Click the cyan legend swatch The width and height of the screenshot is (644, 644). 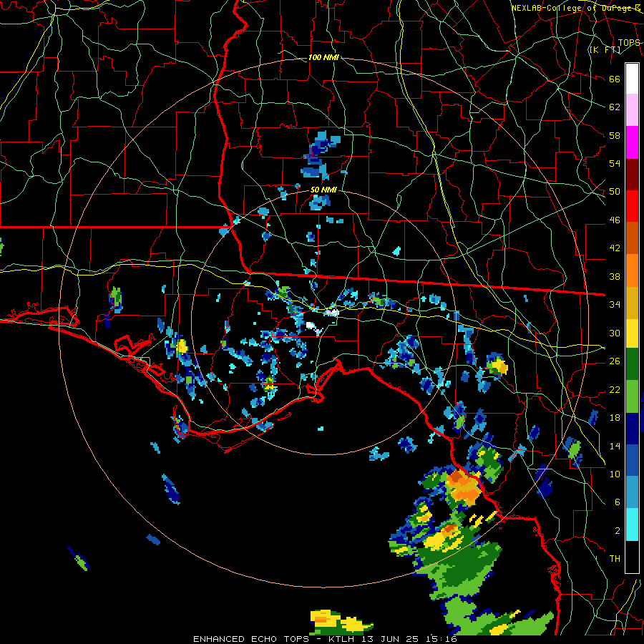tap(632, 525)
